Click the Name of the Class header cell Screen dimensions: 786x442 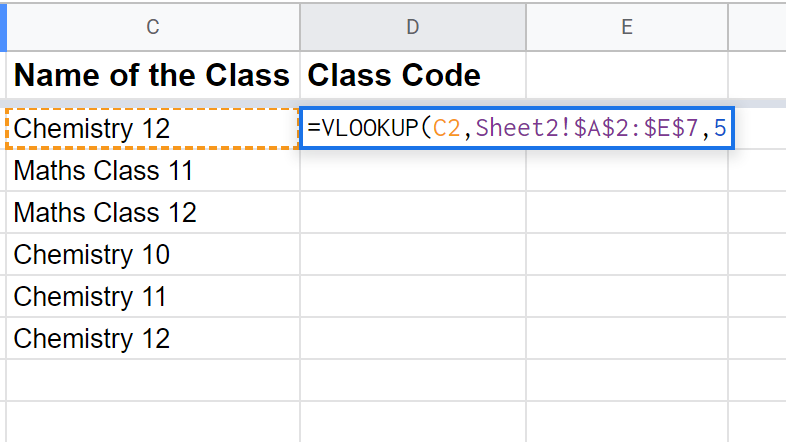point(153,75)
